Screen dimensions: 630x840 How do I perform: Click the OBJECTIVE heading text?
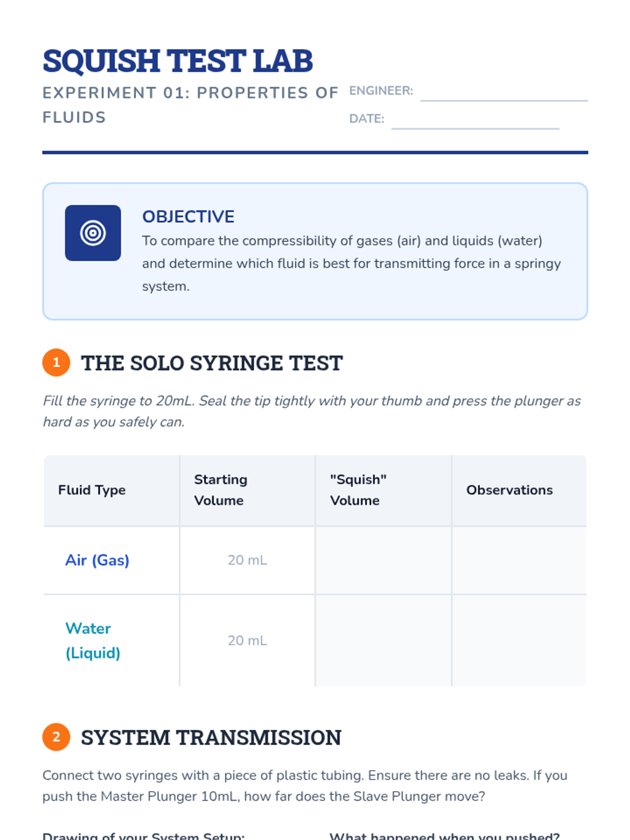pos(188,216)
